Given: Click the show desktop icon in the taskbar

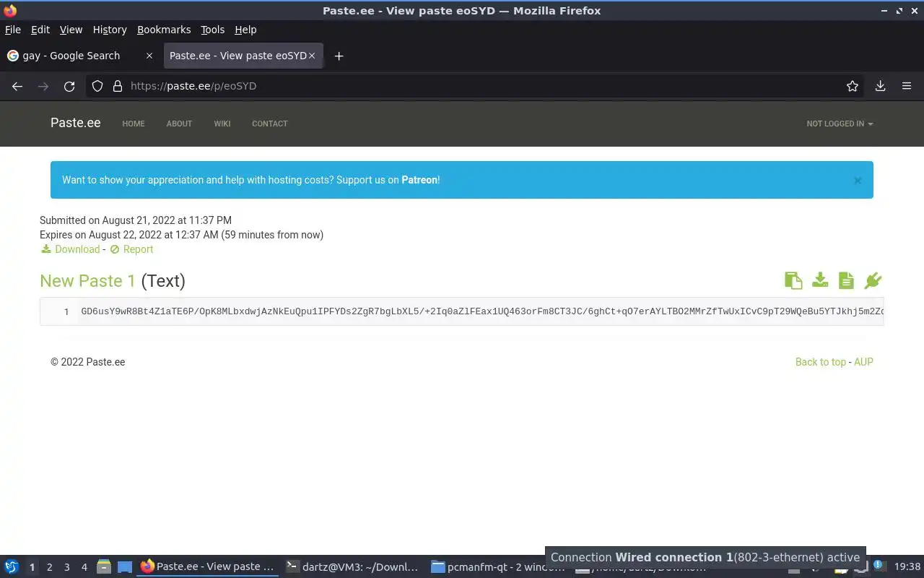Looking at the screenshot, I should click(125, 566).
